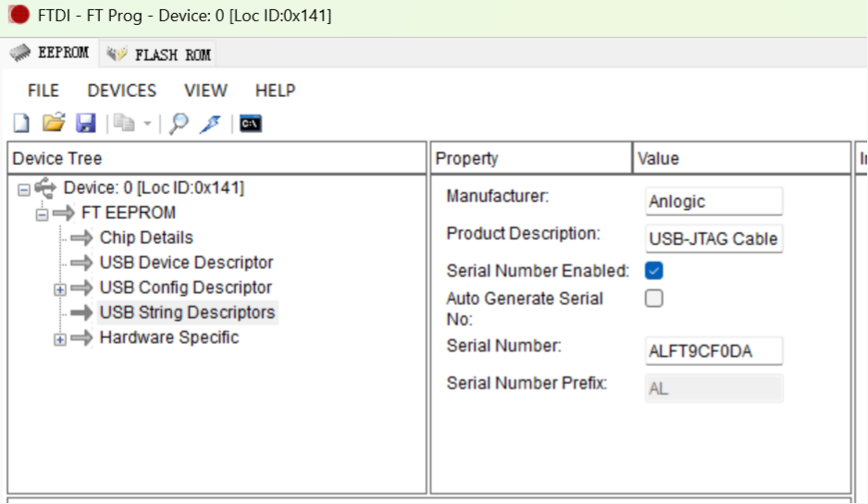Click the Program devices lightning icon
This screenshot has height=504, width=868.
(211, 123)
